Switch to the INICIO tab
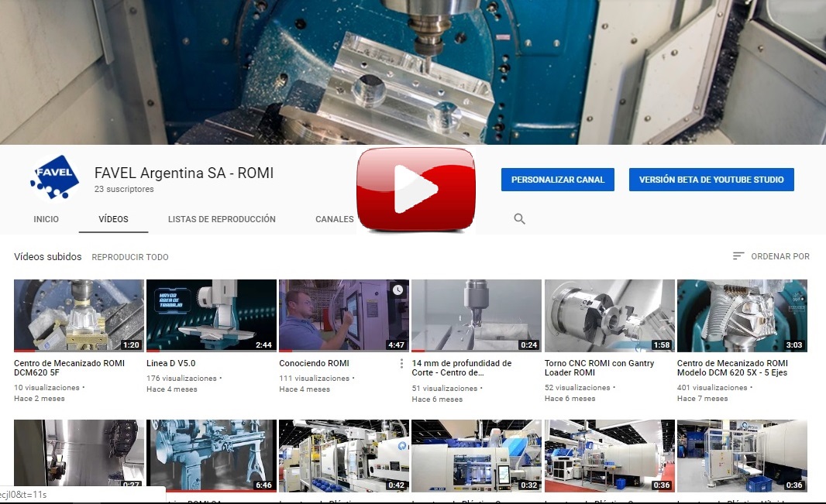This screenshot has height=504, width=826. [46, 219]
